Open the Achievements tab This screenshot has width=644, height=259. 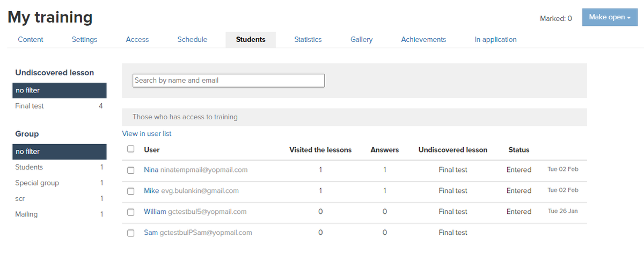[x=423, y=39]
